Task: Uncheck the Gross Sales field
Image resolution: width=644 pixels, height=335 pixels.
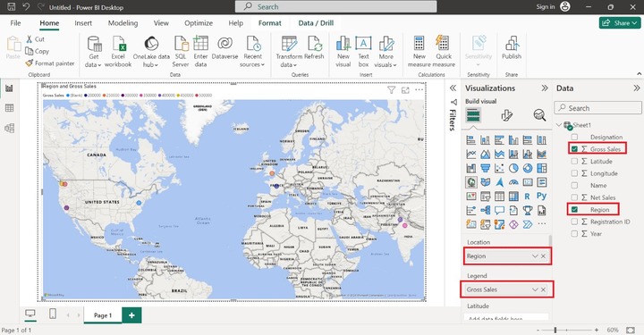Action: coord(574,149)
